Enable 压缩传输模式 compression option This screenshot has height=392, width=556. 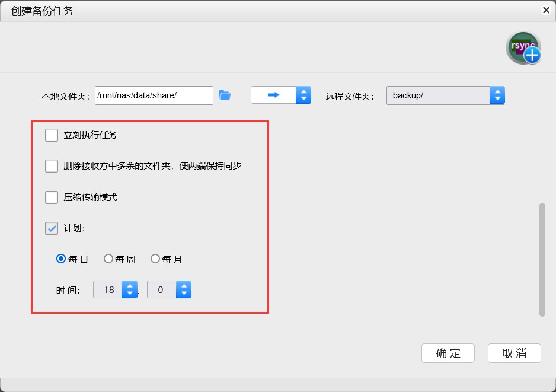coord(52,197)
